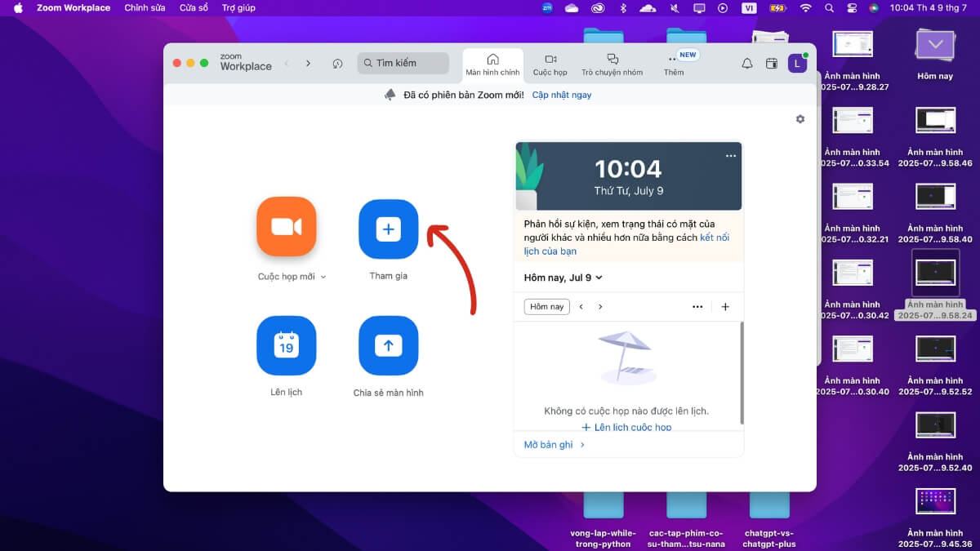Click the Hôm nay button in calendar

point(546,307)
